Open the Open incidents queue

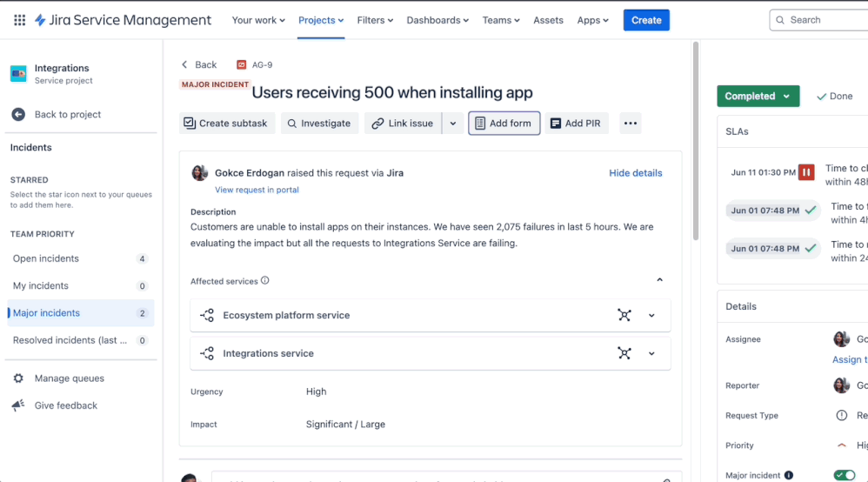80,258
